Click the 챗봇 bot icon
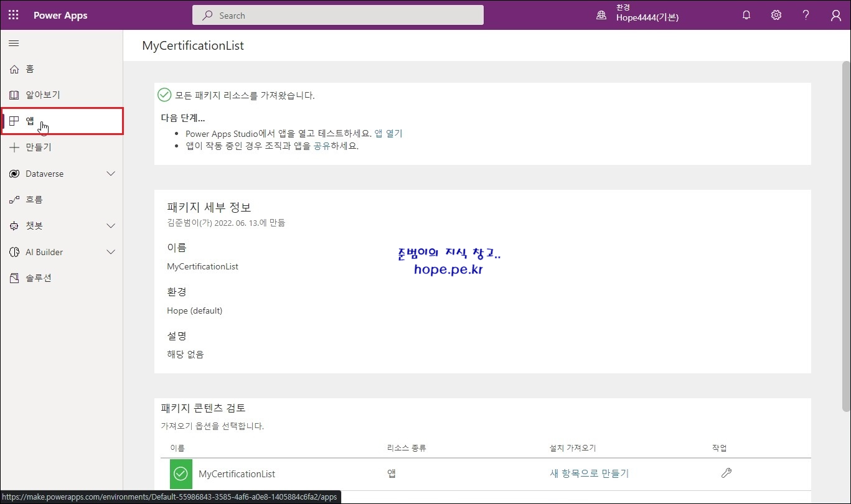Screen dimensions: 851x504 tap(14, 226)
